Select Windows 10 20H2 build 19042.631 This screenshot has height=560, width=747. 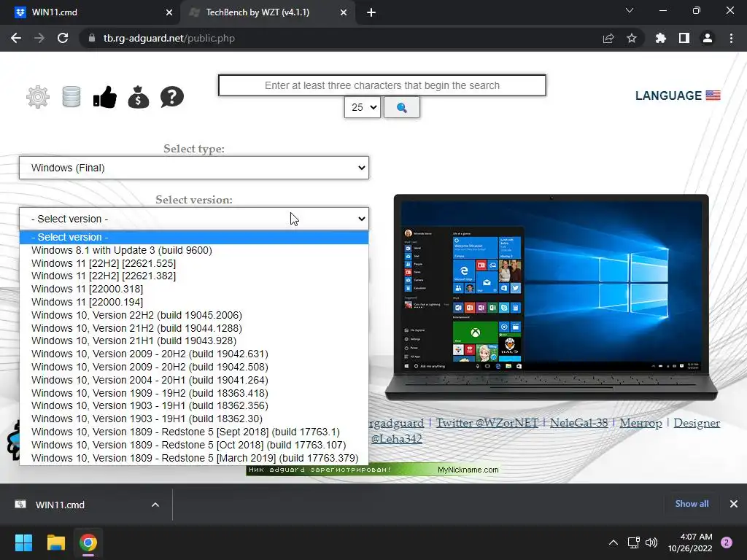point(194,354)
